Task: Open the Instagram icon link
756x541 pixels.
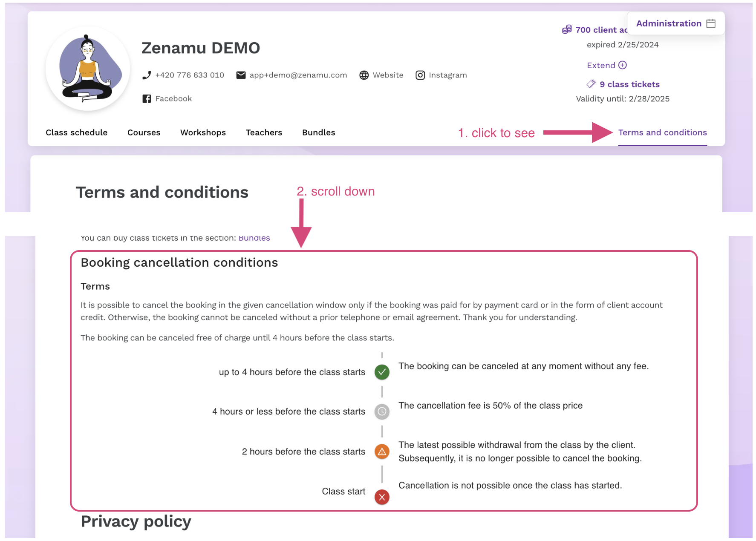Action: pos(420,75)
